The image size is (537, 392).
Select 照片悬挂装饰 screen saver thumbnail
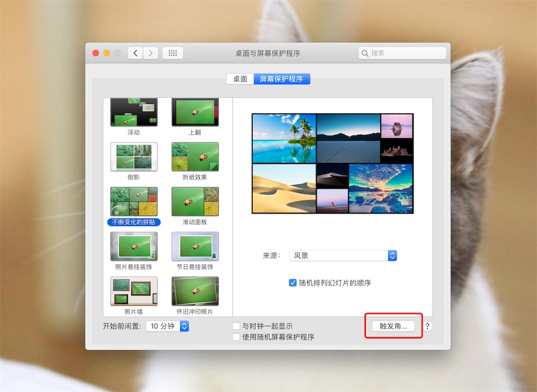point(134,247)
